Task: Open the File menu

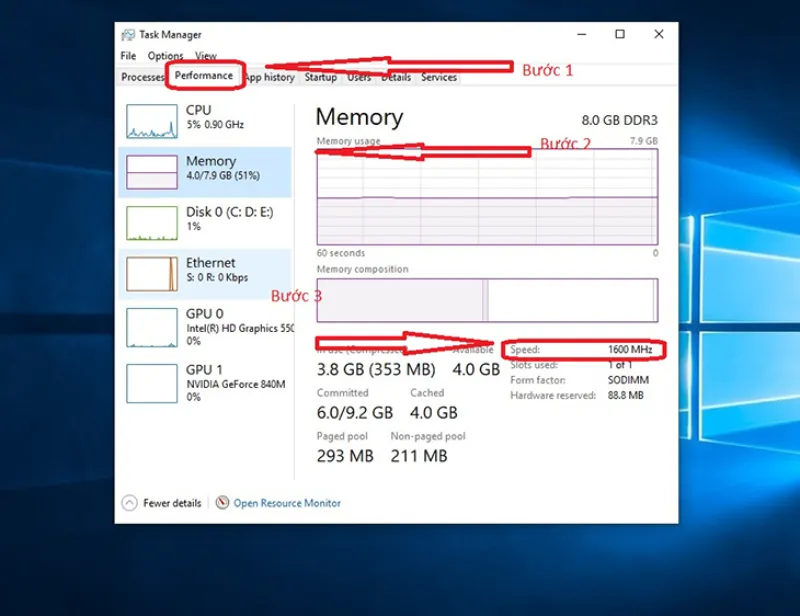Action: click(x=128, y=56)
